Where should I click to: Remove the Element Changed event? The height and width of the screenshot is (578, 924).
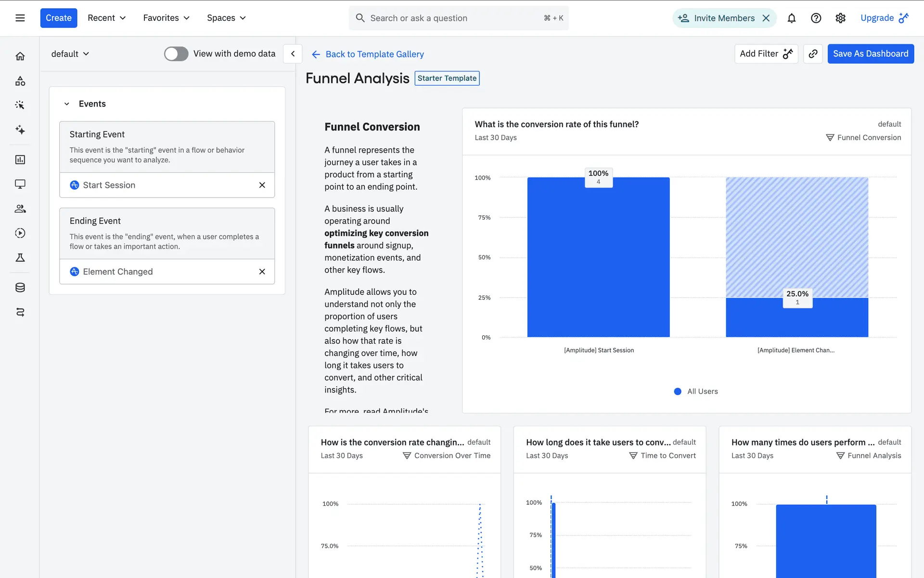[x=262, y=272]
